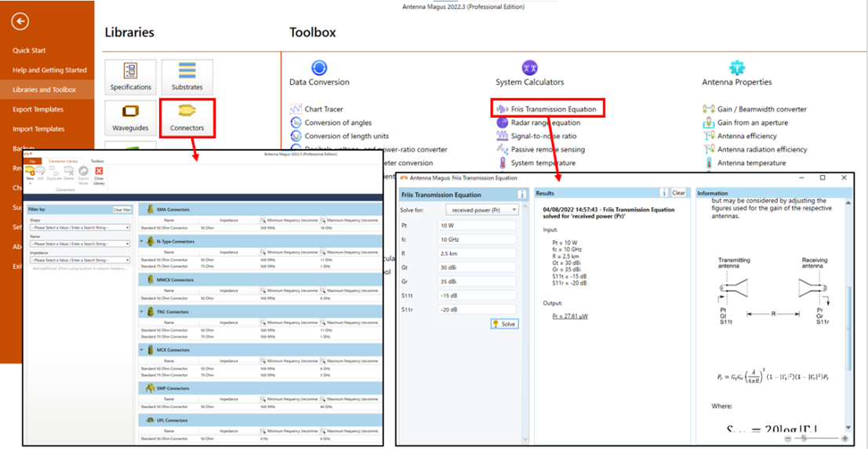
Task: Select Export Templates in the sidebar
Action: (x=38, y=109)
